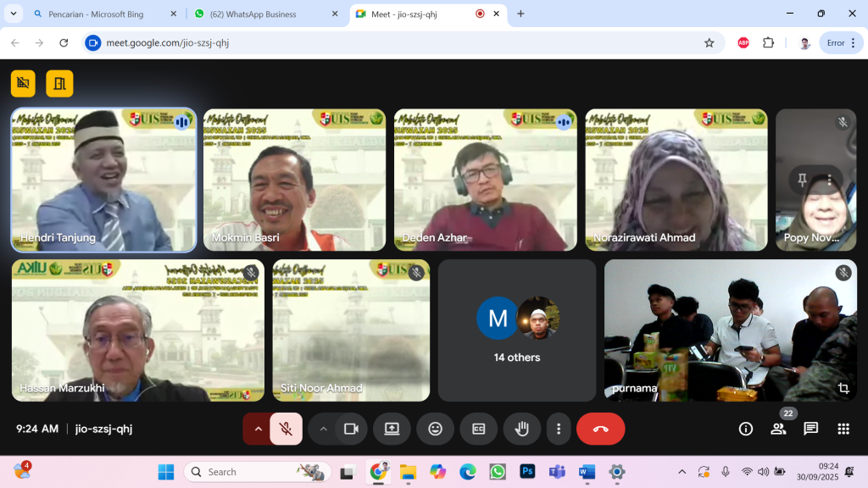Pin the Popy Nov participant tile
868x488 pixels.
coord(803,180)
